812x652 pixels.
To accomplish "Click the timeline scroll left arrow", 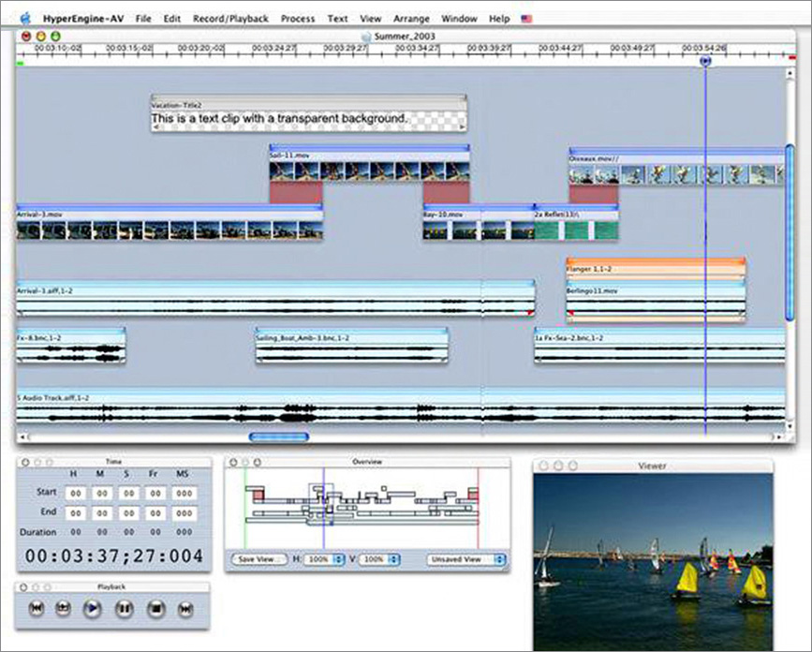I will (x=22, y=437).
